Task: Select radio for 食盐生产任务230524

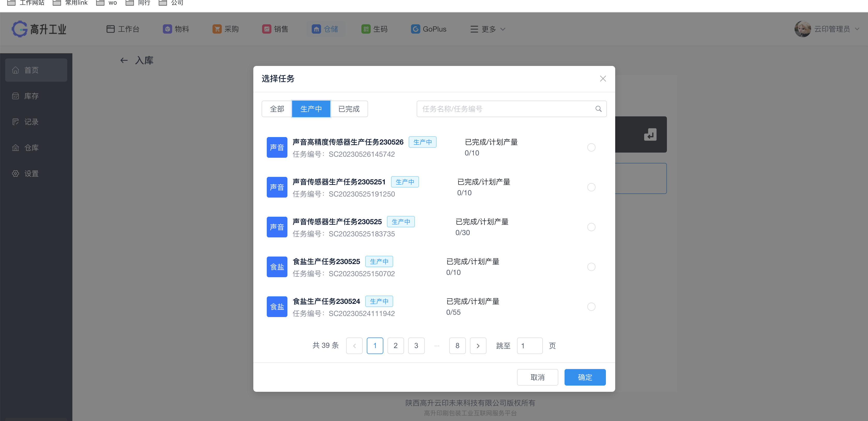Action: pyautogui.click(x=591, y=306)
